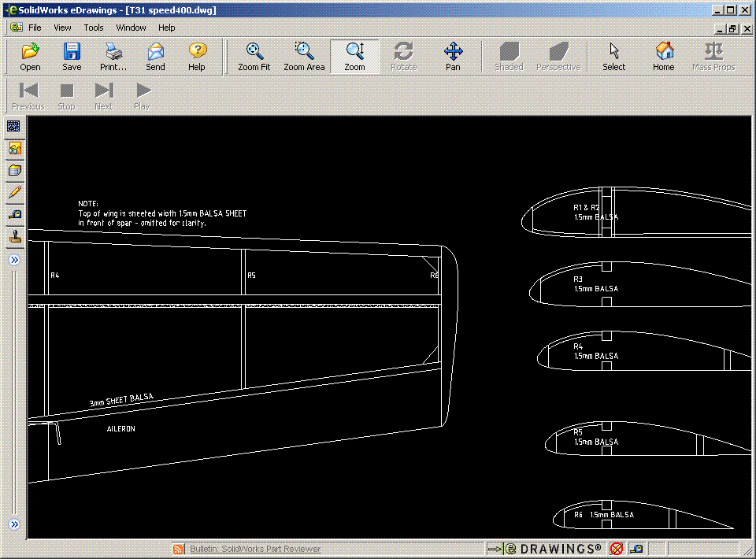The width and height of the screenshot is (756, 559).
Task: Click the eDrawings document icon in menu bar
Action: [17, 27]
